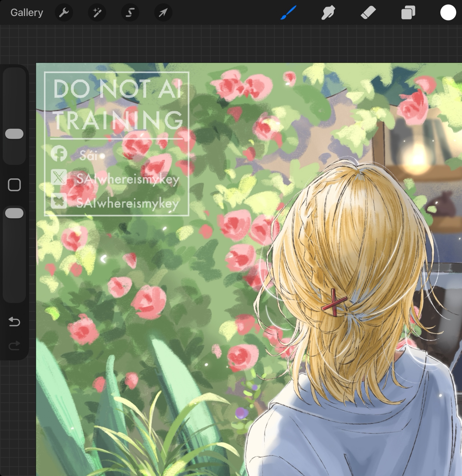
Task: Tap the DO NOT AI TRAINING watermark text
Action: coord(118,104)
